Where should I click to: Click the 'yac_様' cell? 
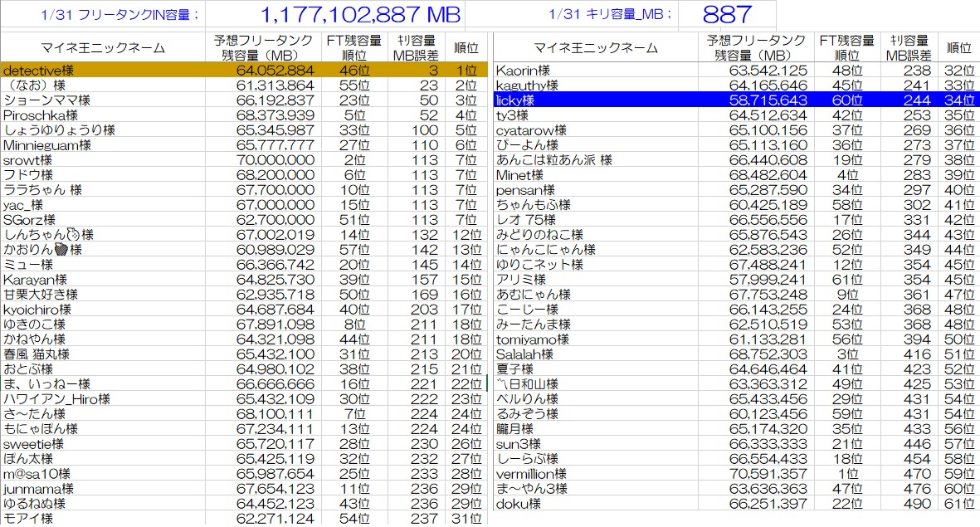(x=103, y=205)
